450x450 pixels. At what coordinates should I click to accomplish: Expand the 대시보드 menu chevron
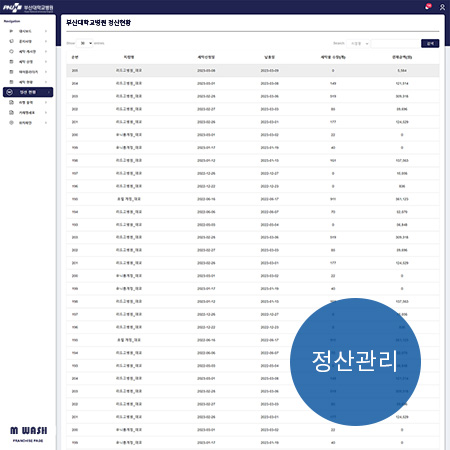46,31
